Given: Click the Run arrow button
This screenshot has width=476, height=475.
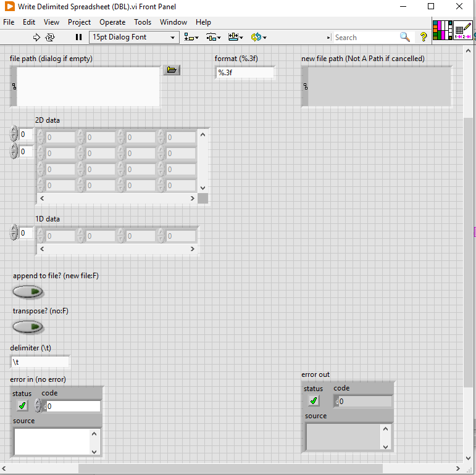Looking at the screenshot, I should pos(36,37).
